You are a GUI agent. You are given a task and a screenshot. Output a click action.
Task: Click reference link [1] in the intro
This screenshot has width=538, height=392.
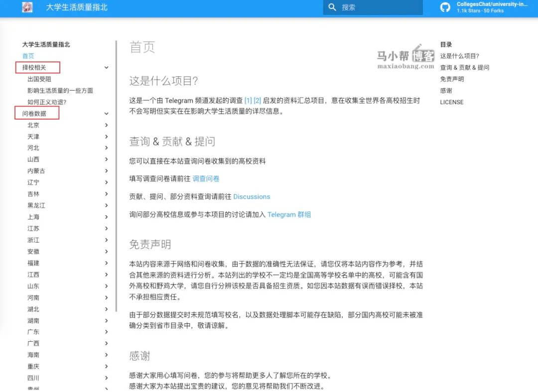click(248, 100)
